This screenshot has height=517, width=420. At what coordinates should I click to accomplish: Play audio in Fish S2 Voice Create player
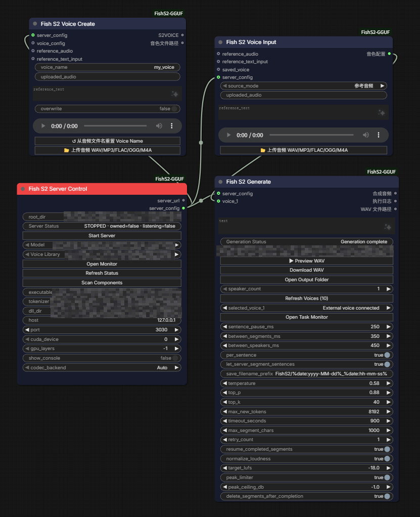pyautogui.click(x=43, y=126)
